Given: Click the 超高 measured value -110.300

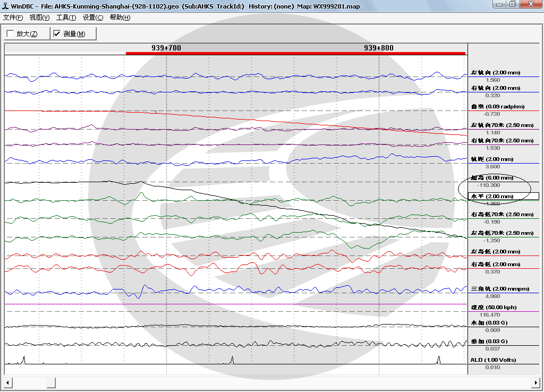Looking at the screenshot, I should tap(488, 185).
